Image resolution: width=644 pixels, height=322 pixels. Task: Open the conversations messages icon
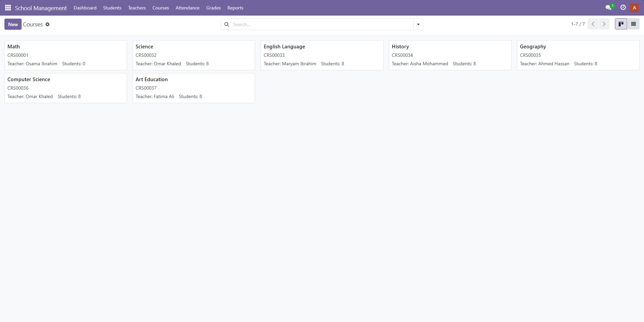click(609, 7)
